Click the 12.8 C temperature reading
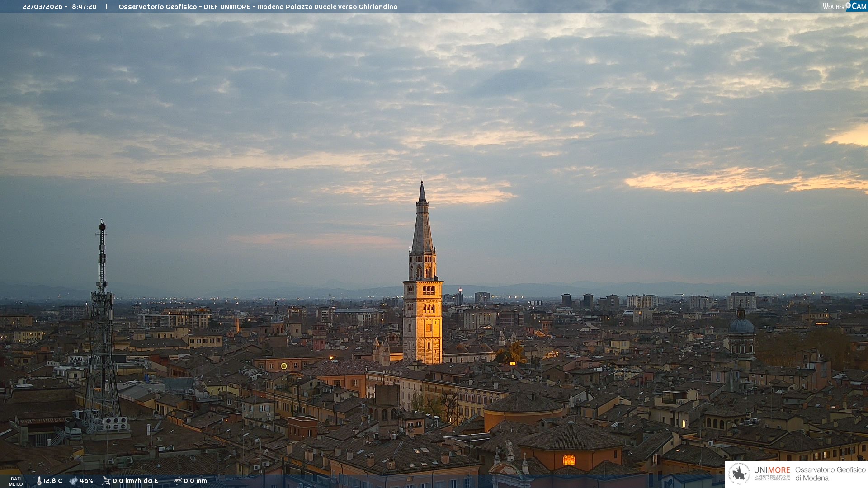Image resolution: width=868 pixels, height=488 pixels. (53, 481)
